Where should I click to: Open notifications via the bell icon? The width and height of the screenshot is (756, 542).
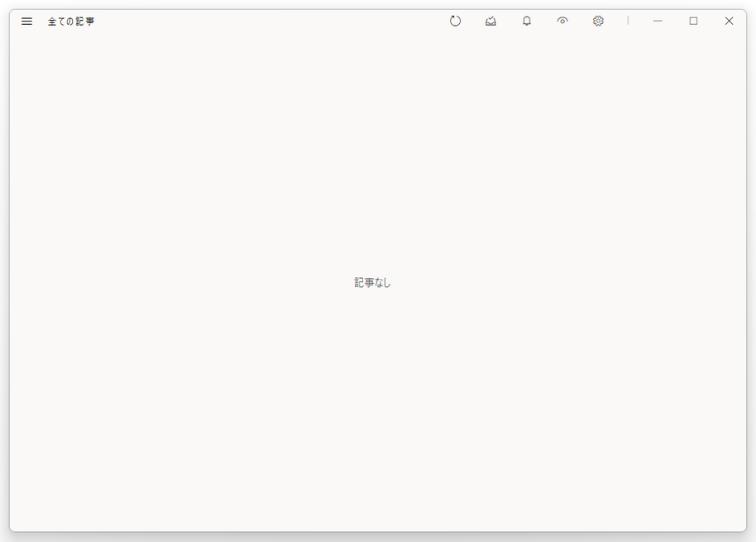tap(527, 21)
